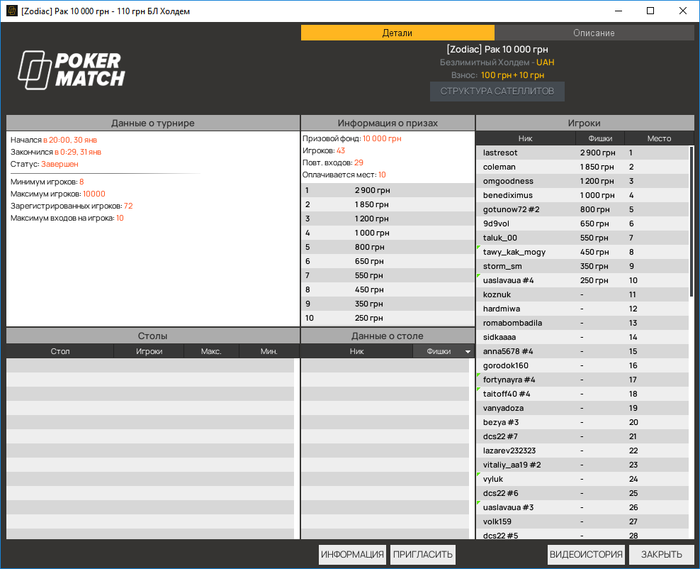Select player gotunow72 #2

582,209
